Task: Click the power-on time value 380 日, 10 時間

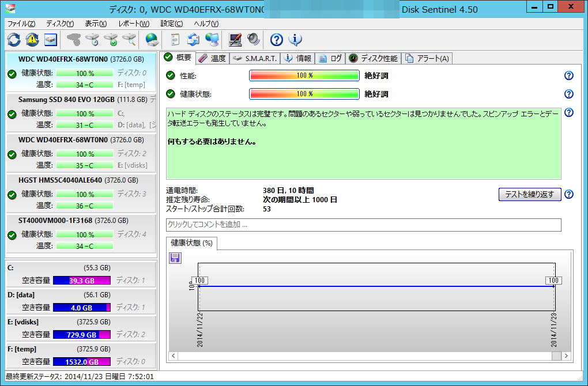Action: (288, 190)
